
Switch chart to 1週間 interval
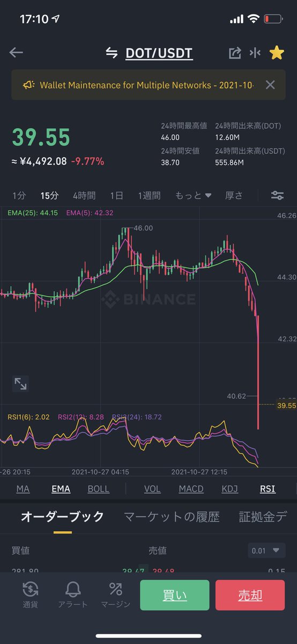tap(149, 195)
